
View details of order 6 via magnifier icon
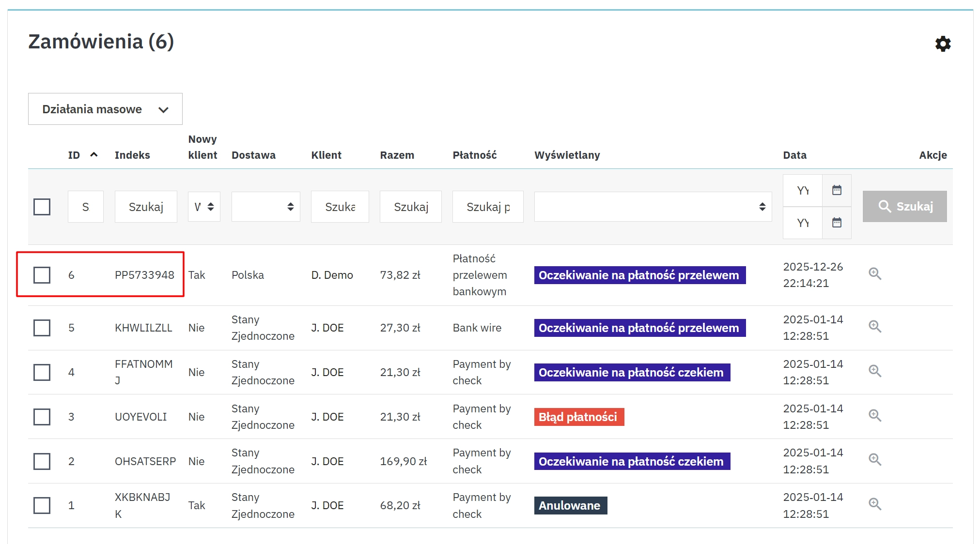pos(875,274)
